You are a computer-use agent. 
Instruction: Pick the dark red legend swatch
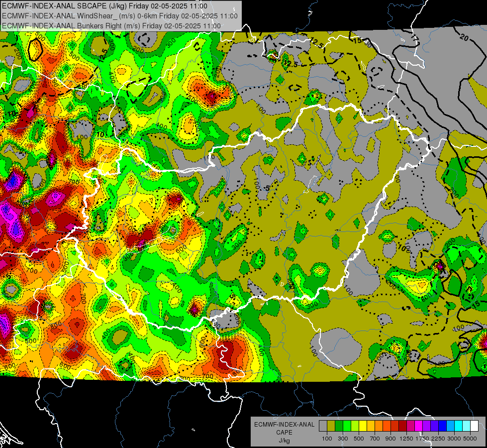402,426
